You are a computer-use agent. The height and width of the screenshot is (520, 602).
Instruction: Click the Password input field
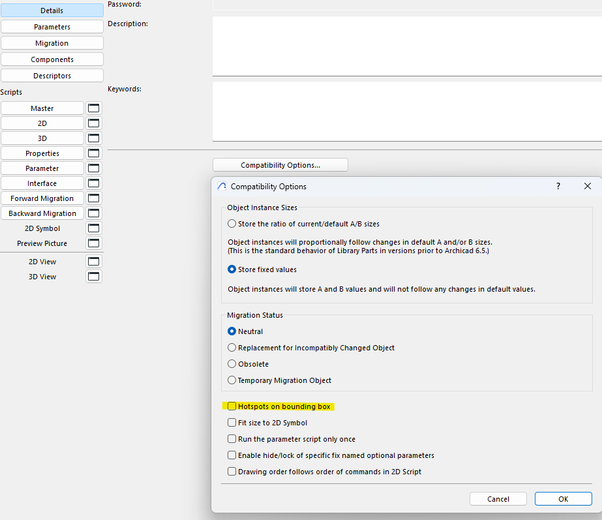407,5
